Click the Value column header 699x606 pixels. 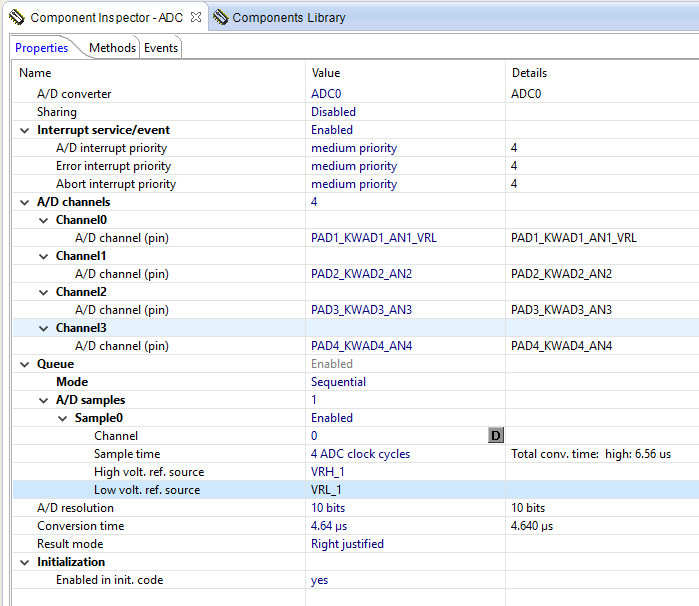point(325,73)
